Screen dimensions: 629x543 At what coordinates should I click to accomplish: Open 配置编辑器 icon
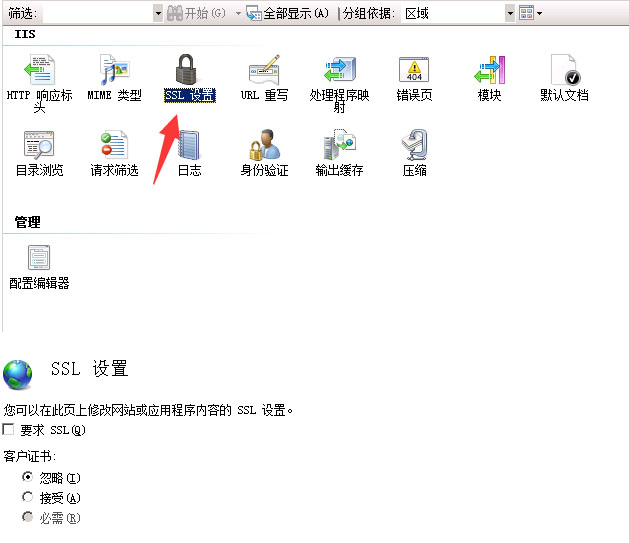[x=39, y=257]
